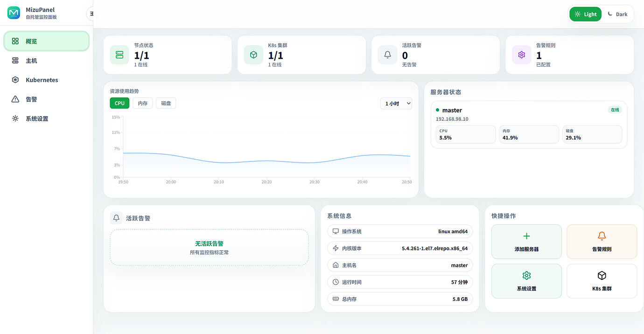This screenshot has width=644, height=334.
Task: Click the 1/1 value in 节点状态 card
Action: point(141,55)
